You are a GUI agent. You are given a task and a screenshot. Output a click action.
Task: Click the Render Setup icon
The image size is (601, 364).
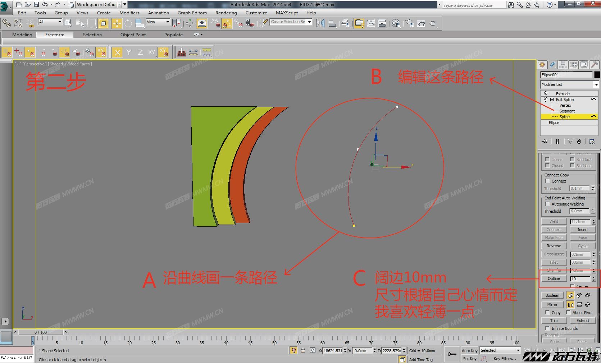pyautogui.click(x=409, y=24)
